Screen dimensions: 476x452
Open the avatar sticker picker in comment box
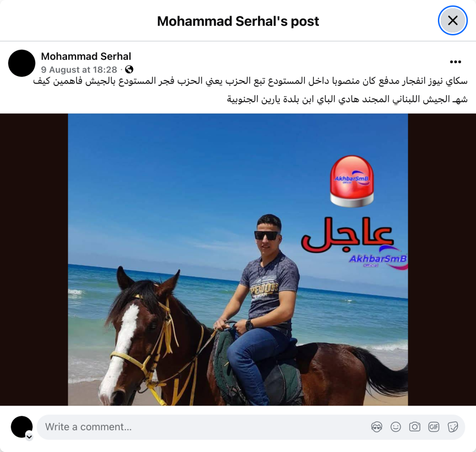(377, 427)
